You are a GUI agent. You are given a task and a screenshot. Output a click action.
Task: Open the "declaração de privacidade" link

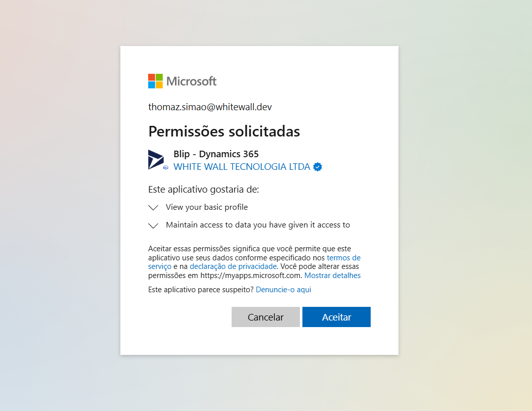233,266
